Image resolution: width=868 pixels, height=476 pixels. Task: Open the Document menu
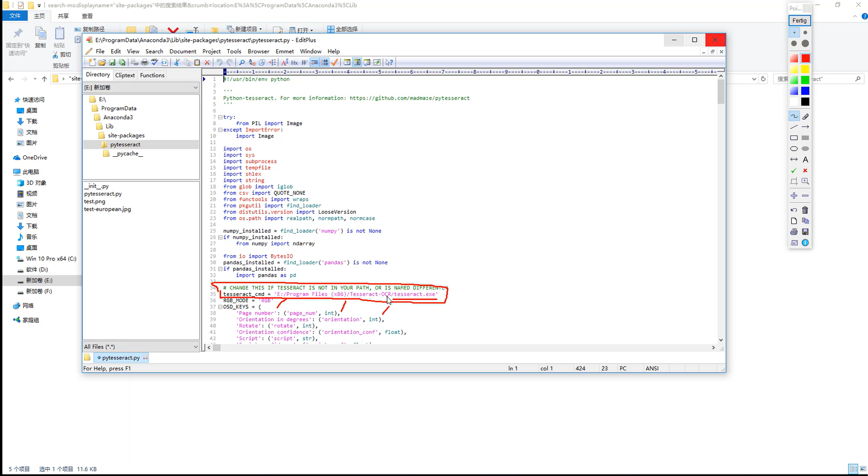pyautogui.click(x=183, y=51)
